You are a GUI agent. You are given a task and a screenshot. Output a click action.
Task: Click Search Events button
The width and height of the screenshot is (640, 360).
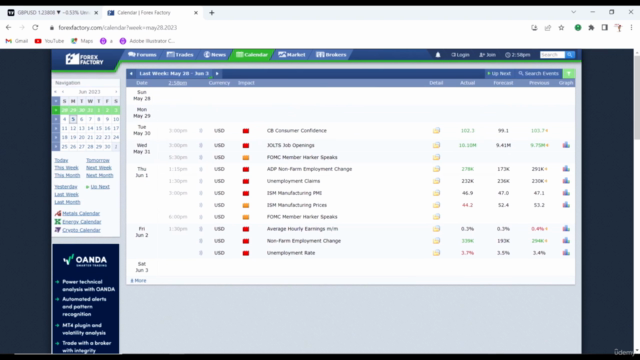[x=538, y=73]
